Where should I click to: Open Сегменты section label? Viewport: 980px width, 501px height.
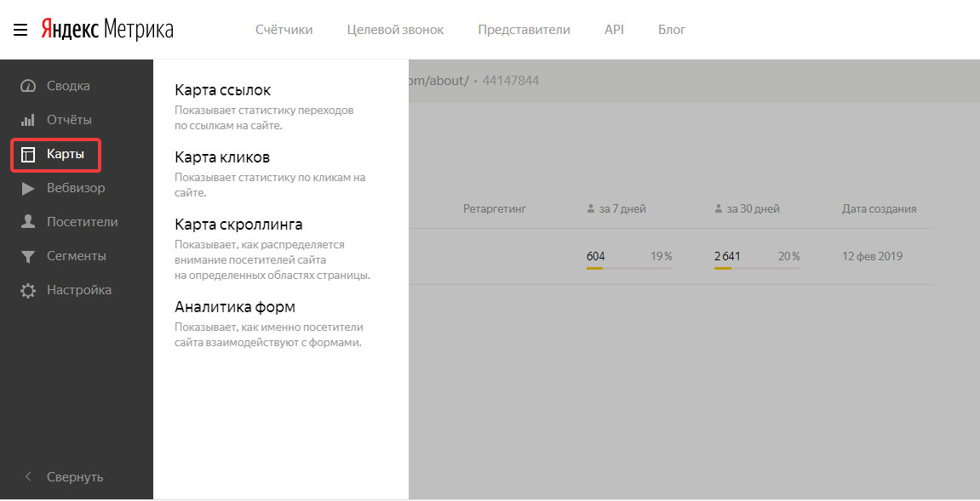click(x=77, y=256)
